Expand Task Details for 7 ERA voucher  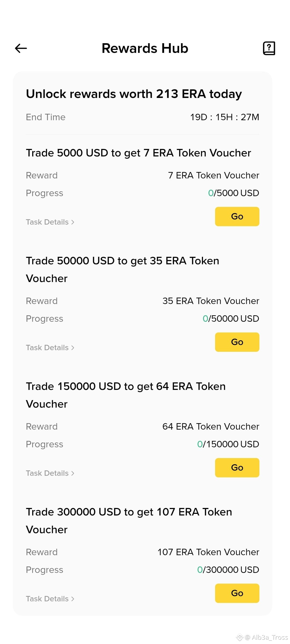(x=50, y=222)
